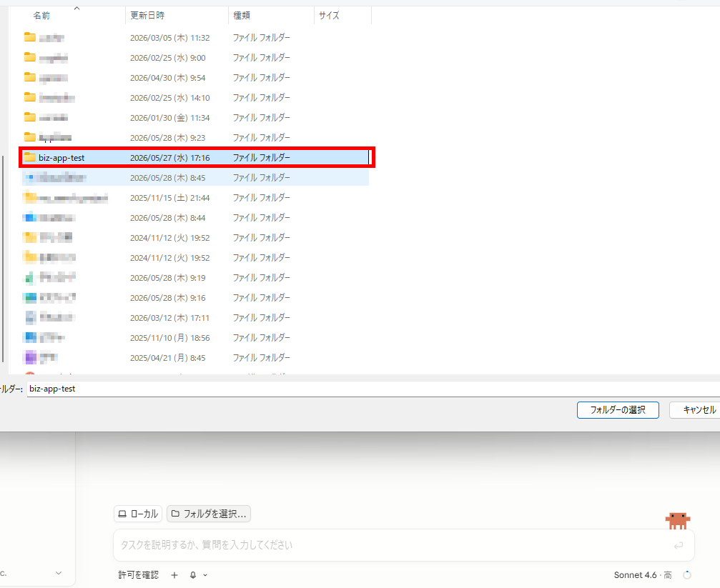Click the folder name input field
This screenshot has width=720, height=588.
[373, 389]
